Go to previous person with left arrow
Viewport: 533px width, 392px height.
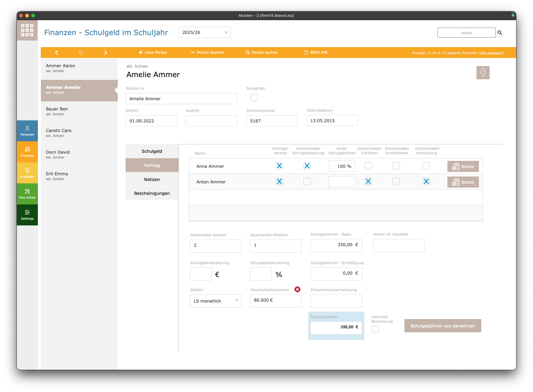pos(56,53)
